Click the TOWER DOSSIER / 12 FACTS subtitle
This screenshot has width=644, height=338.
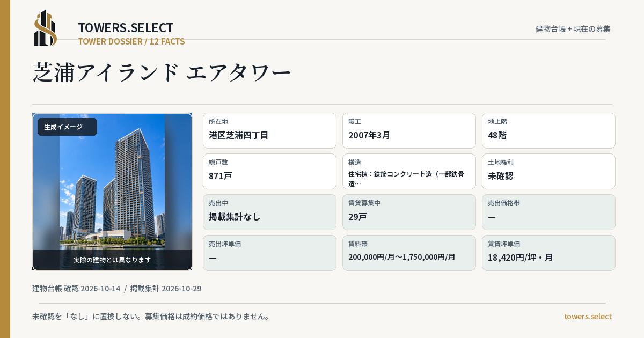point(131,41)
